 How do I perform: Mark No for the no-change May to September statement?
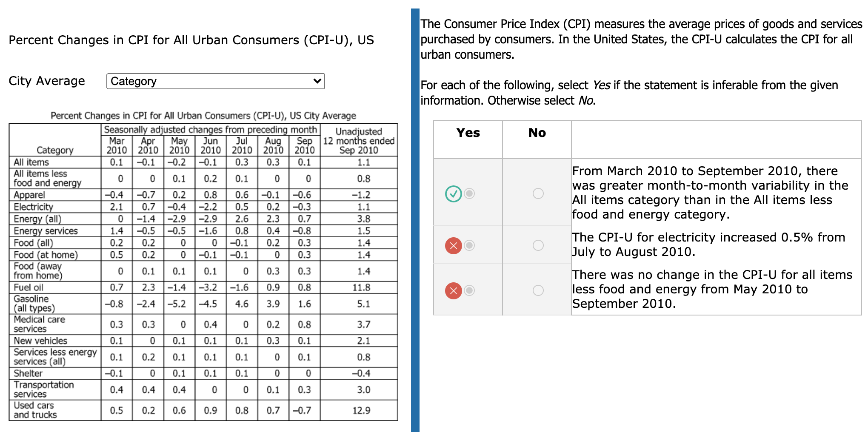coord(538,291)
